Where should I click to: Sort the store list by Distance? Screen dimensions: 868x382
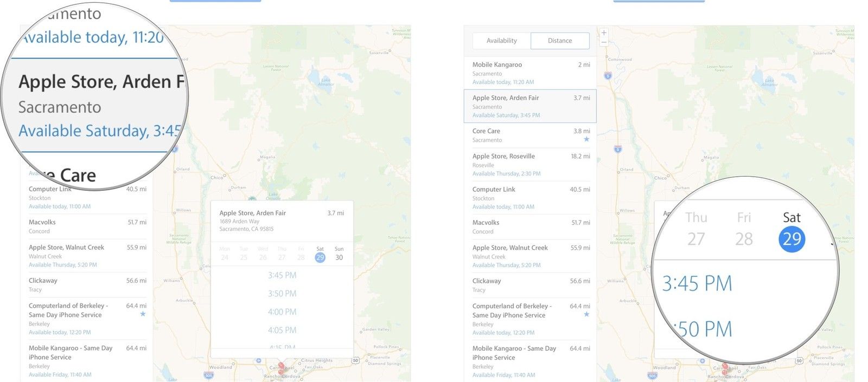[x=560, y=41]
